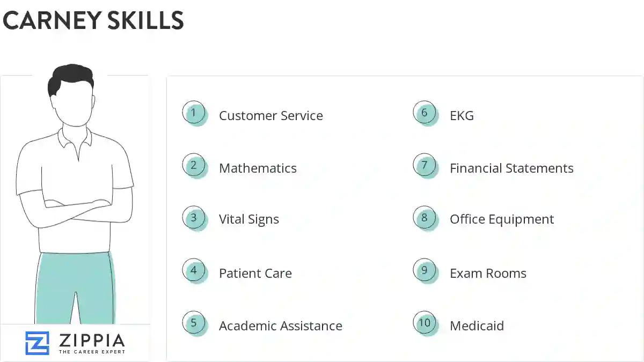644x362 pixels.
Task: Click the number 10 circle badge
Action: click(425, 323)
